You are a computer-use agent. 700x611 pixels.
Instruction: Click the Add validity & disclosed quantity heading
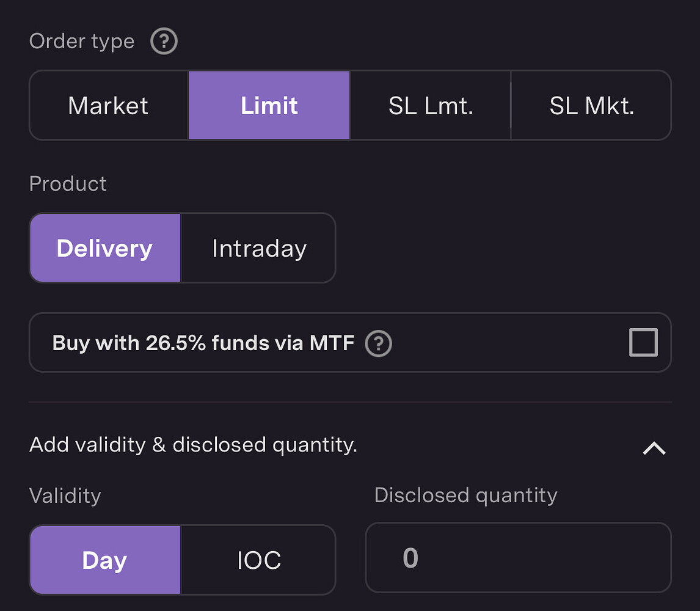(x=193, y=445)
